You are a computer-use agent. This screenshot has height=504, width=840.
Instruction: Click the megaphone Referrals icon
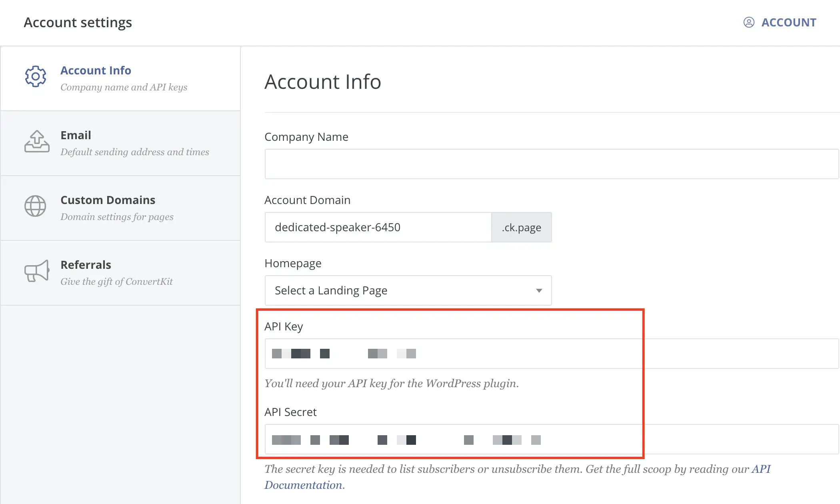[37, 271]
